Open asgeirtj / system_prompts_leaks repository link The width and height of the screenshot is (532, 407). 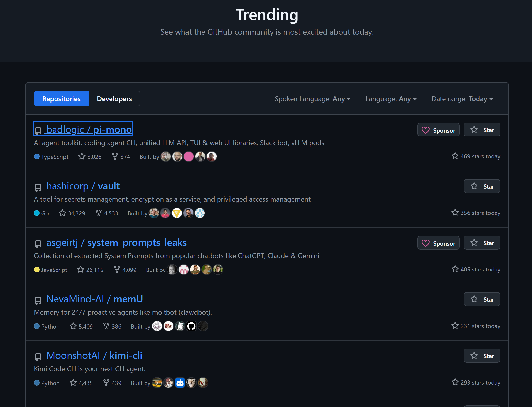click(116, 243)
